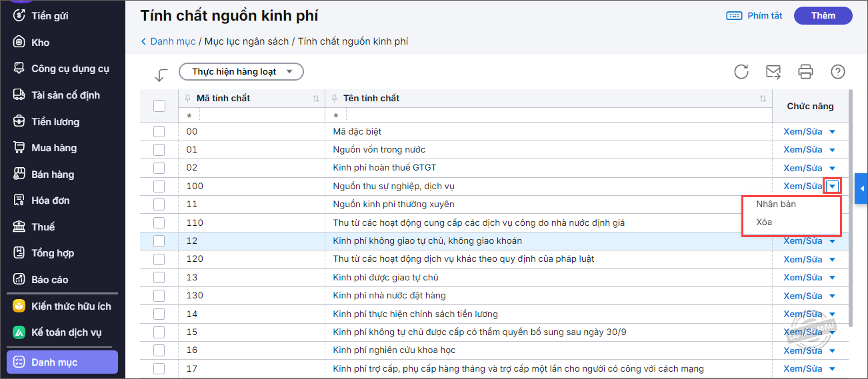868x379 pixels.
Task: Choose Nhân bản from the popup menu
Action: point(776,204)
